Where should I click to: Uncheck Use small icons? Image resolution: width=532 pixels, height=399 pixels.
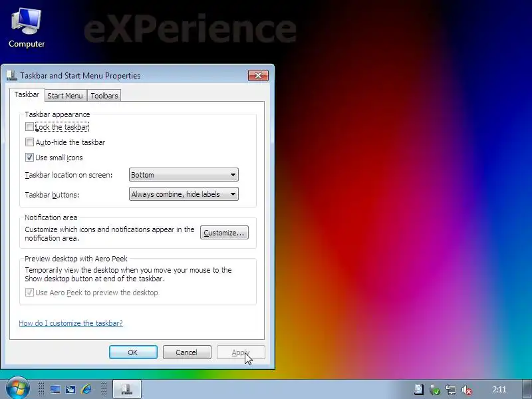point(29,158)
